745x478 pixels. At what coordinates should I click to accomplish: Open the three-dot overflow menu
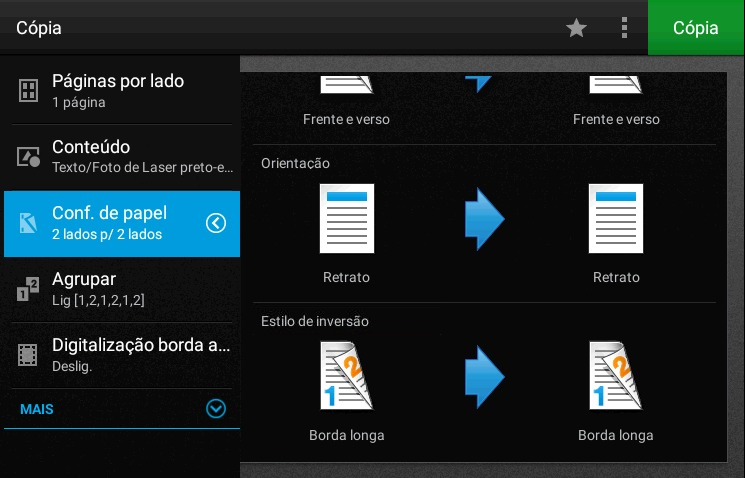625,28
